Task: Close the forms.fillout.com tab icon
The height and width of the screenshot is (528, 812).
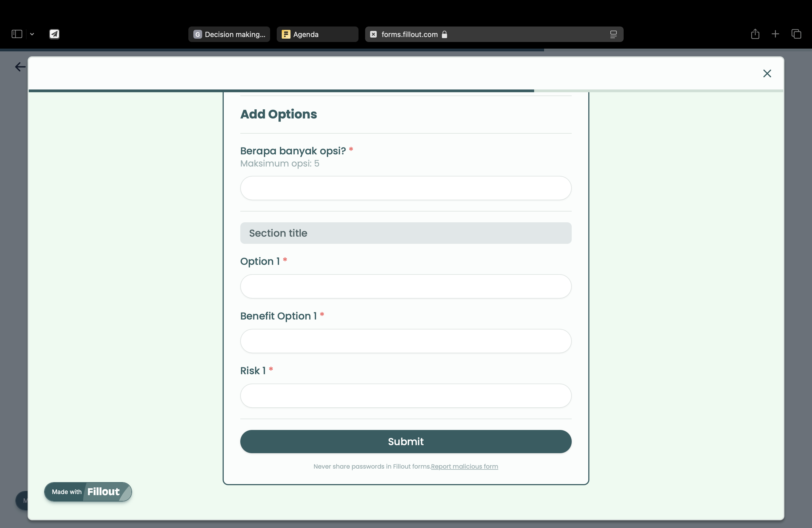Action: pyautogui.click(x=373, y=34)
